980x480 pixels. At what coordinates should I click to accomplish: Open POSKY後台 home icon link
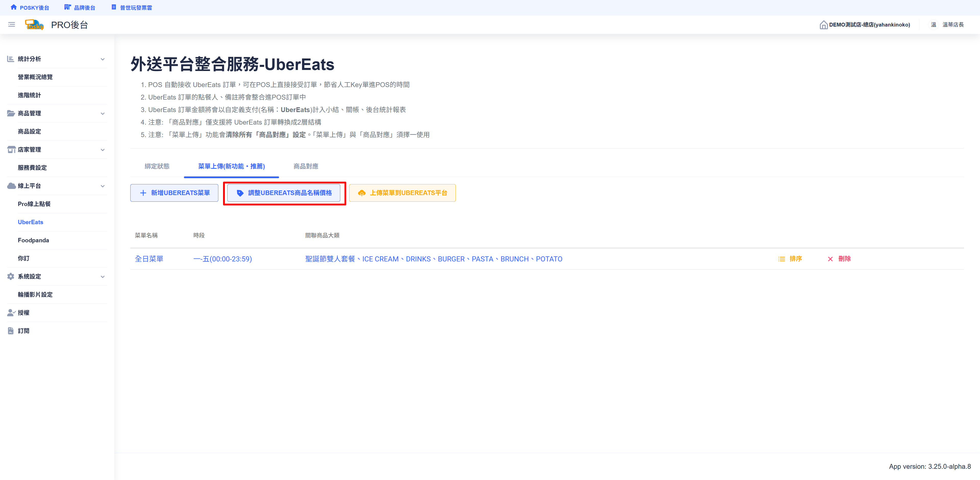[14, 7]
